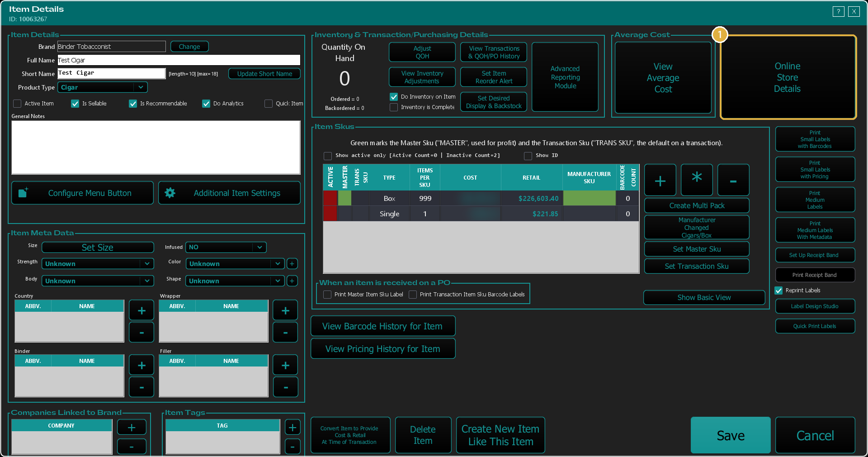Click the green Master cell for Box row
The height and width of the screenshot is (457, 868).
[x=344, y=198]
